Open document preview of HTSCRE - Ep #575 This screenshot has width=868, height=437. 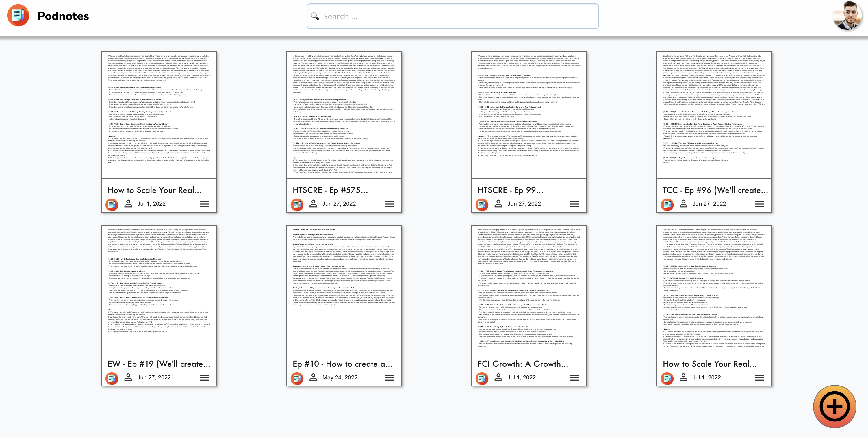pos(344,115)
